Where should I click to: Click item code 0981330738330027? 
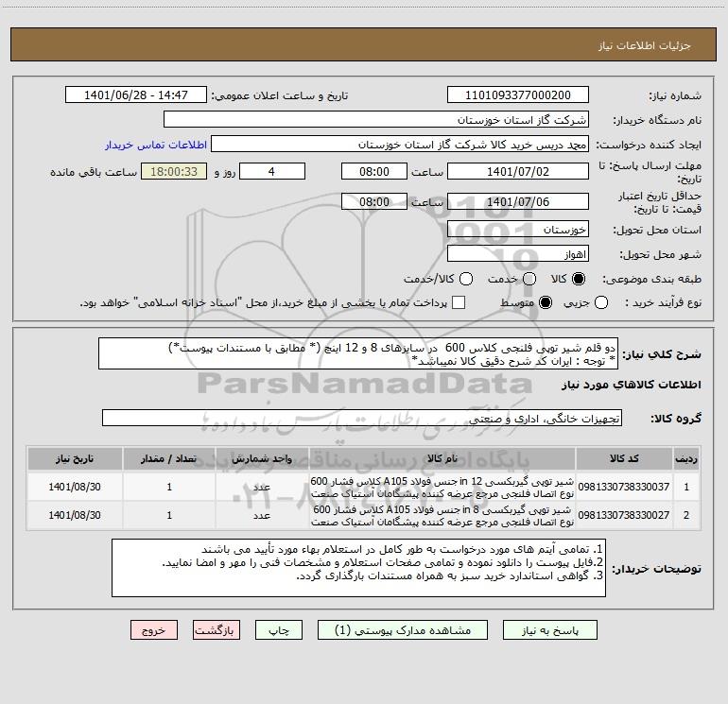coord(624,515)
